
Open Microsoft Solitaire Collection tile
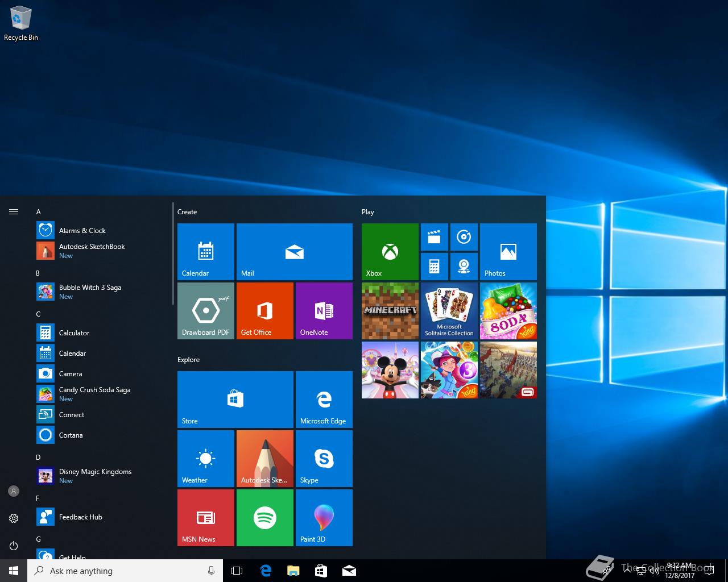click(x=449, y=311)
